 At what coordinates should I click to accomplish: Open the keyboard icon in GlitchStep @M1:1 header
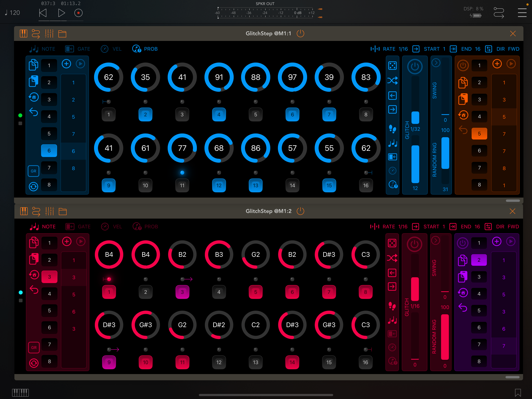[23, 34]
